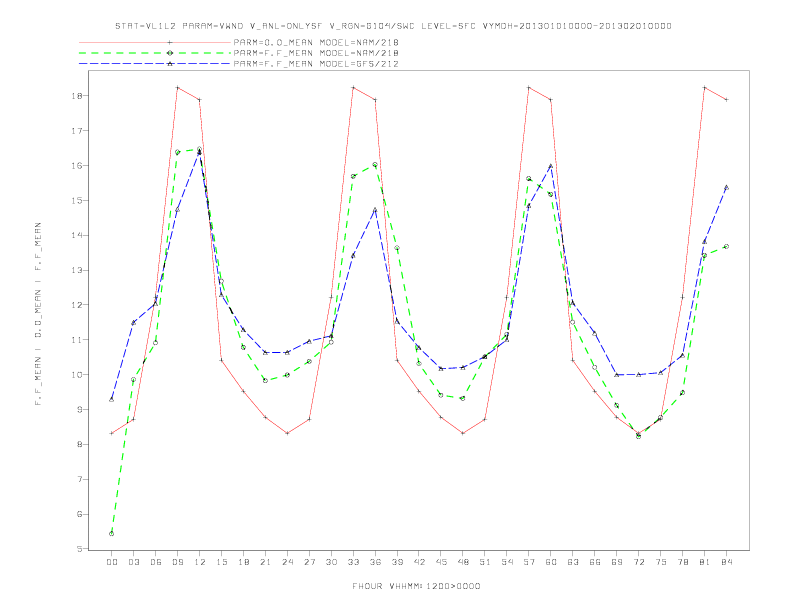The height and width of the screenshot is (612, 792).
Task: Click x-axis forecast hour label 15
Action: pyautogui.click(x=221, y=562)
